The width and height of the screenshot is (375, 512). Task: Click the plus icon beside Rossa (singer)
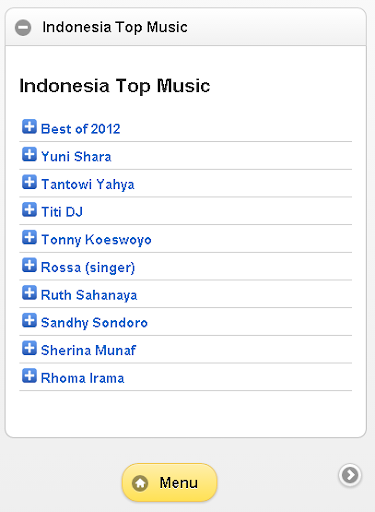[x=29, y=265]
